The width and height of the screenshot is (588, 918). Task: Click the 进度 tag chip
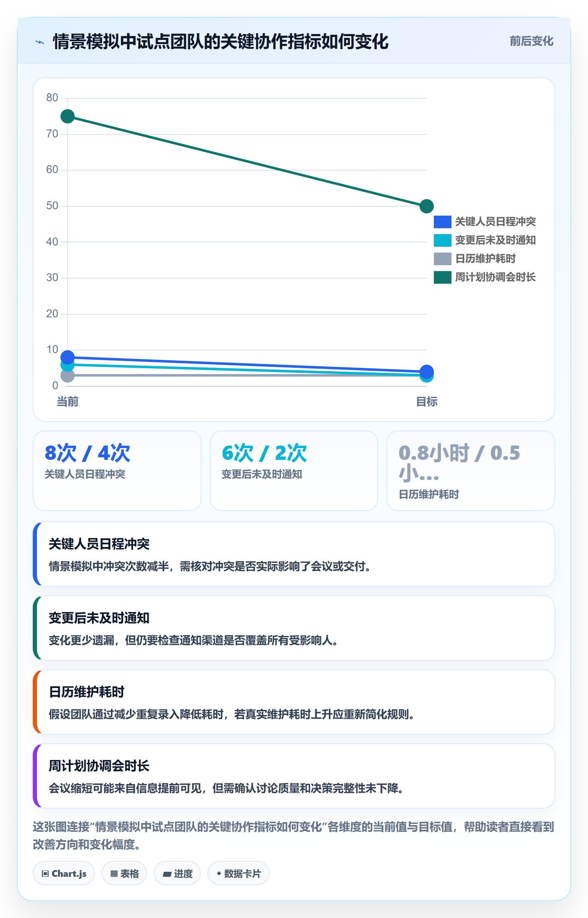[177, 873]
